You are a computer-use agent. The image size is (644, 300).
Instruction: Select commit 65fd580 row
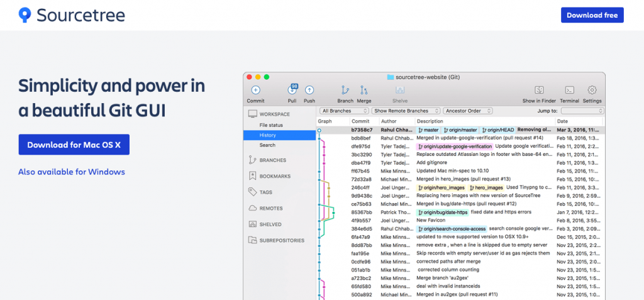click(460, 286)
